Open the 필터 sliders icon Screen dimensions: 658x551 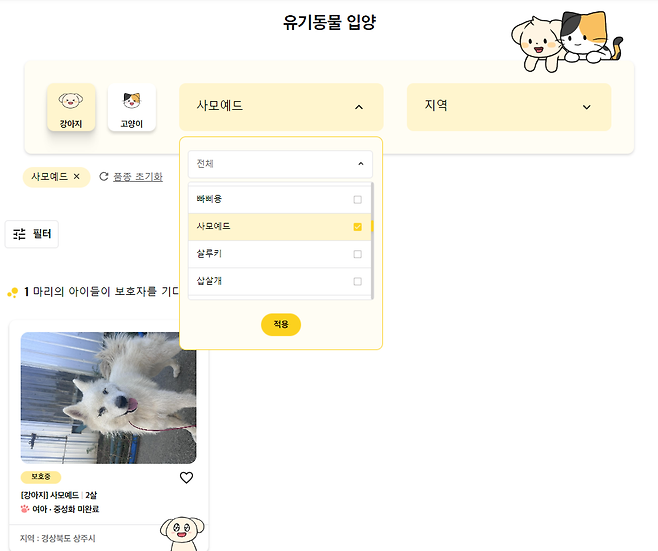19,234
